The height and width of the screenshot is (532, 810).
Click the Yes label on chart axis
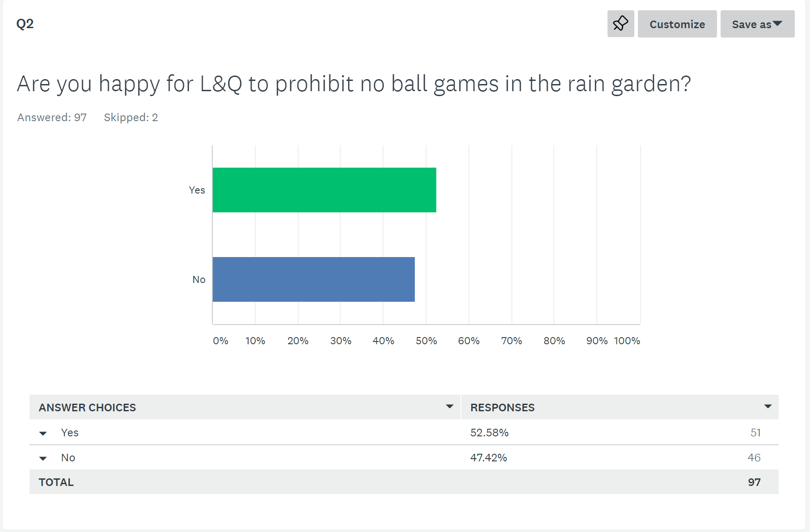[x=197, y=190]
